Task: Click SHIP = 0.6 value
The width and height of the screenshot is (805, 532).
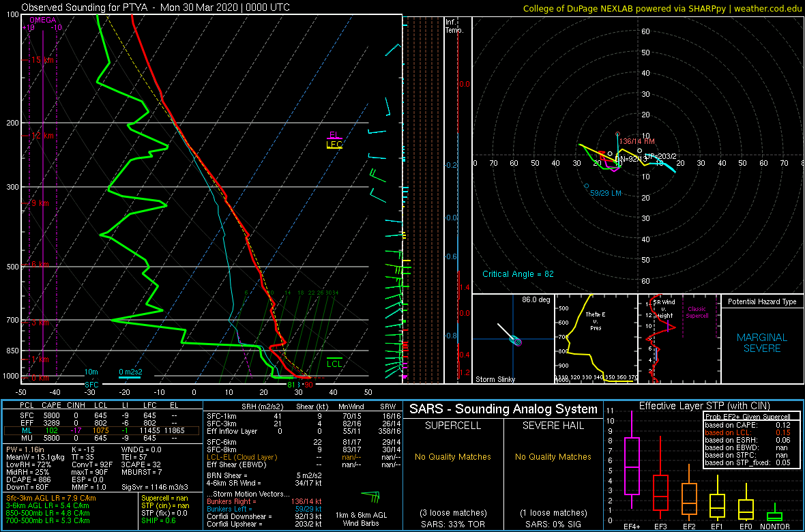Action: tap(158, 520)
